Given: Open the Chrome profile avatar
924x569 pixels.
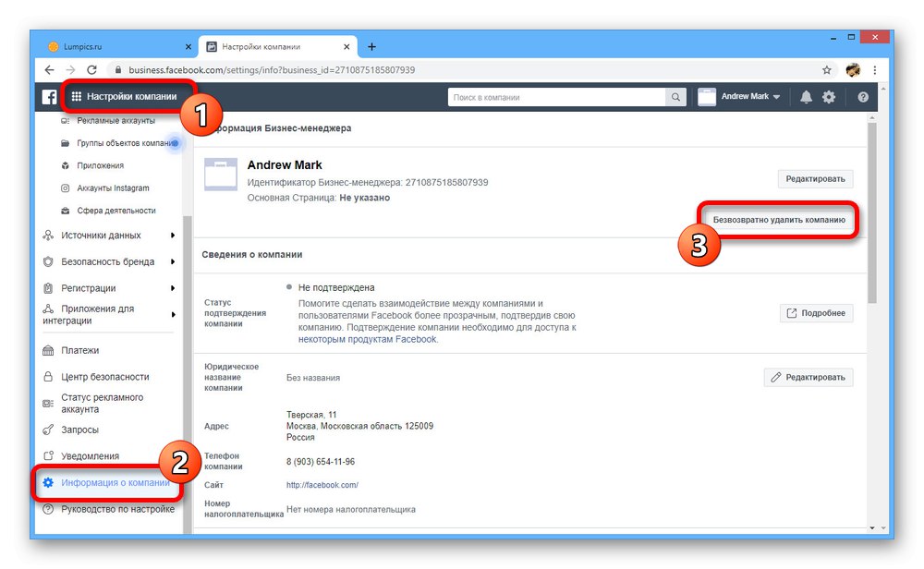Looking at the screenshot, I should 853,70.
